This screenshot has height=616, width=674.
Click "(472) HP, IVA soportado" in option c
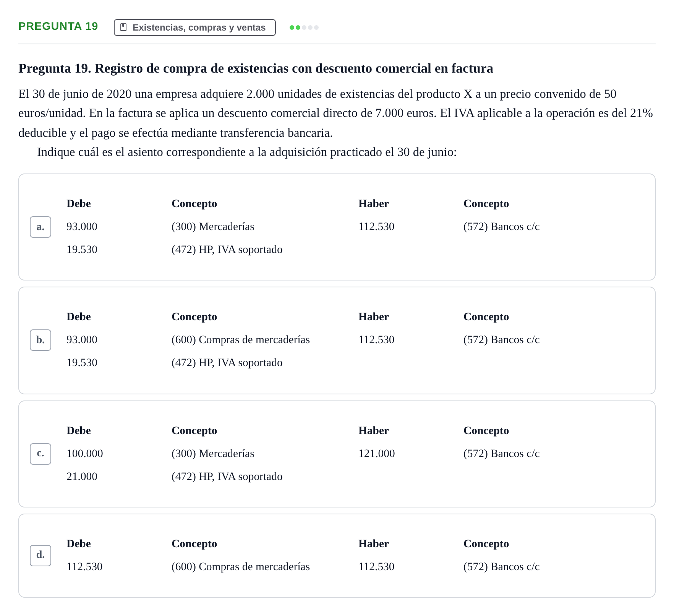227,477
